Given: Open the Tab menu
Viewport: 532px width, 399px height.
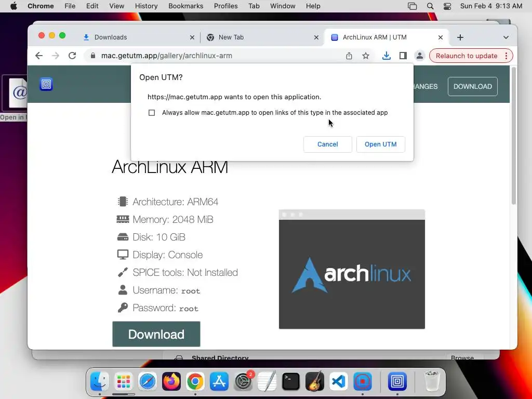Looking at the screenshot, I should [254, 6].
